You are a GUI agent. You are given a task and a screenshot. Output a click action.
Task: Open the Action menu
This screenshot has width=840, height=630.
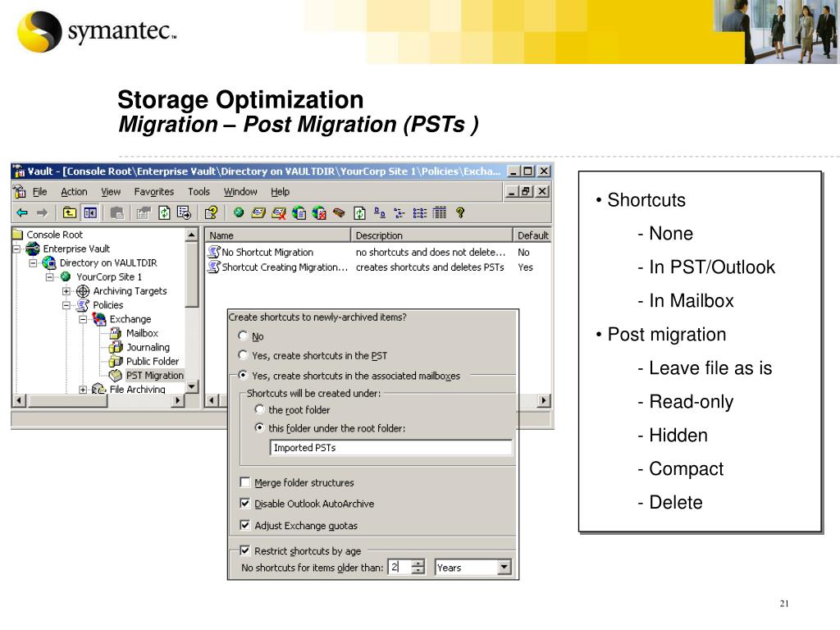(x=74, y=192)
